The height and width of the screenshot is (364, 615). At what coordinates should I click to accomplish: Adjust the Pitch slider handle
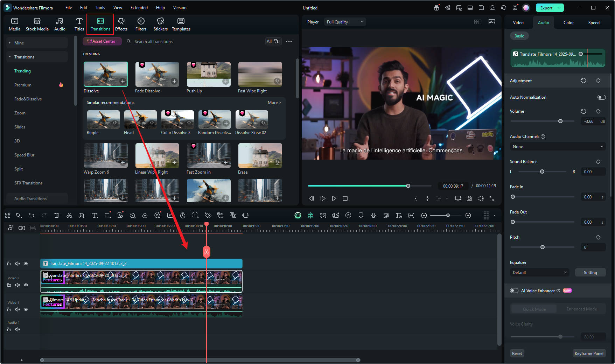pyautogui.click(x=543, y=247)
